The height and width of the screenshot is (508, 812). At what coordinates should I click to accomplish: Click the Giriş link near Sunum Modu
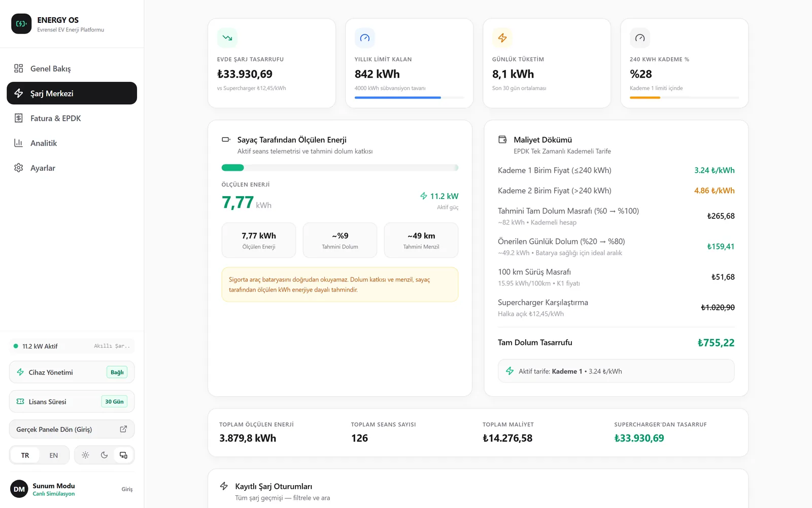pos(127,489)
